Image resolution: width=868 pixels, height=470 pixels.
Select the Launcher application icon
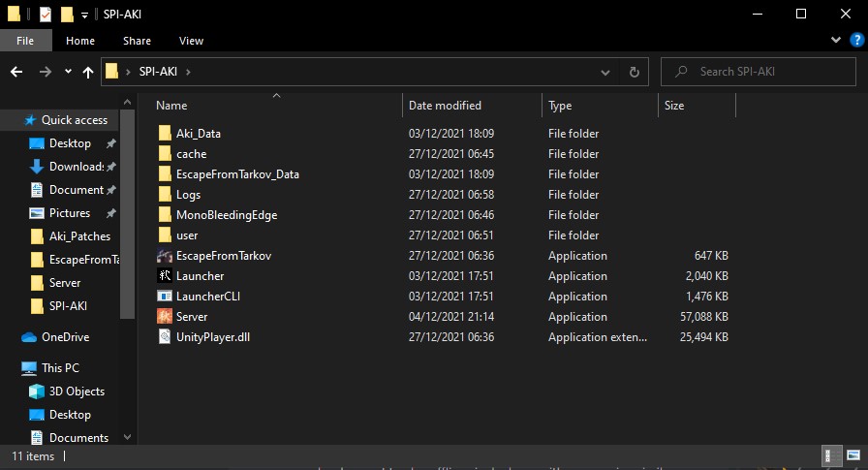pos(165,275)
